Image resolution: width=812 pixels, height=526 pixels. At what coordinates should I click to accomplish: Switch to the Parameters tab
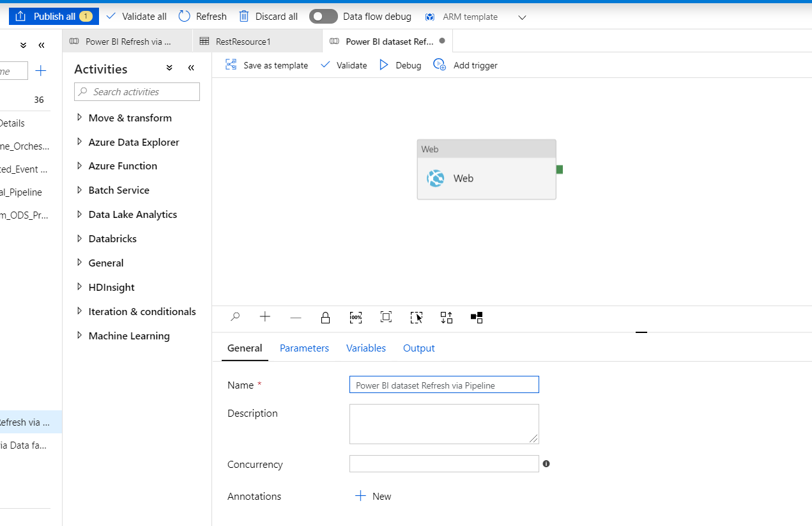pyautogui.click(x=304, y=348)
